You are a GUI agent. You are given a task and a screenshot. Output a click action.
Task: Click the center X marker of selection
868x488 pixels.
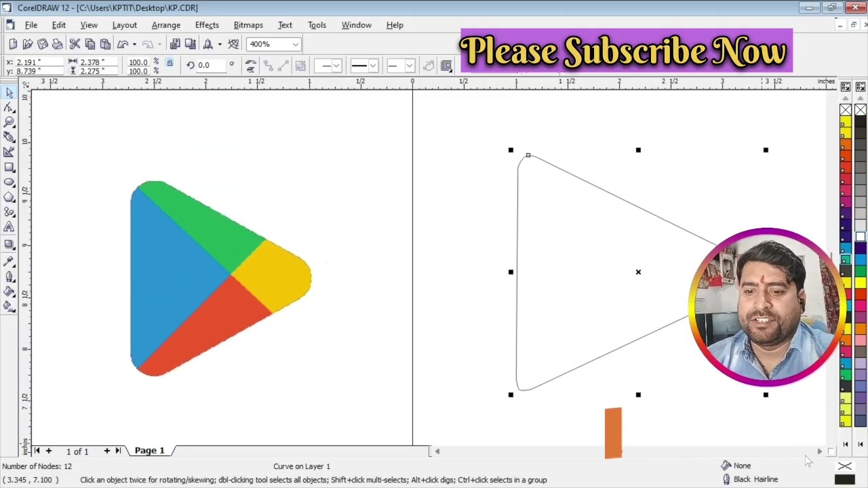(x=638, y=272)
